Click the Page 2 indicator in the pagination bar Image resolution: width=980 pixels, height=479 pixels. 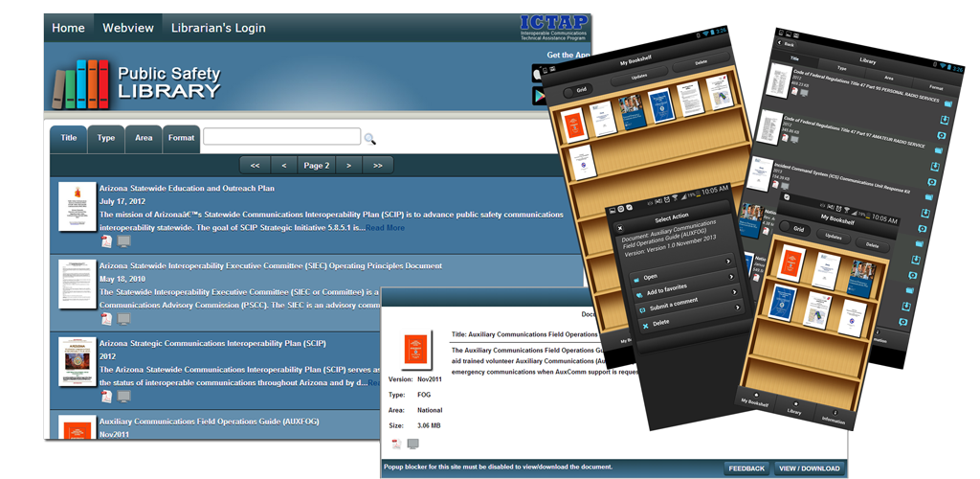(317, 166)
